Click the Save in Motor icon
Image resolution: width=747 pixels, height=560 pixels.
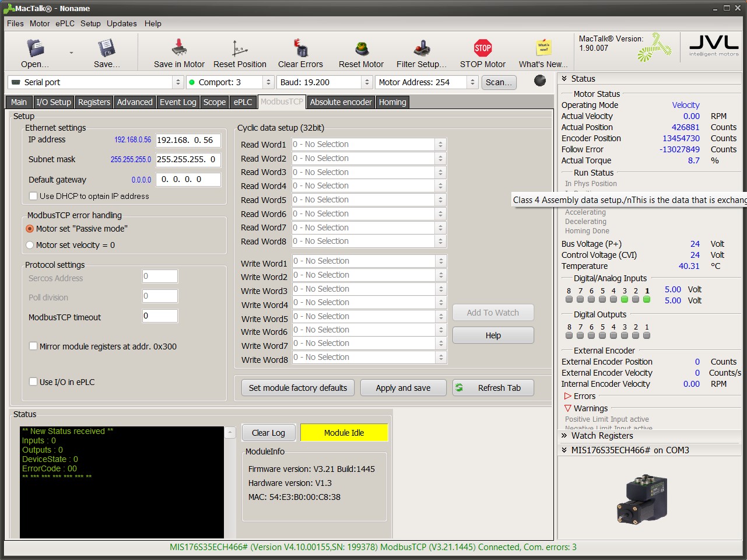pyautogui.click(x=179, y=48)
